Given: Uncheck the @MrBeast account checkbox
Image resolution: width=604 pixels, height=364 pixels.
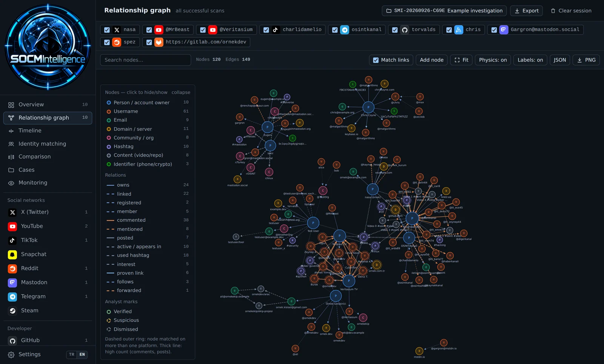Looking at the screenshot, I should point(149,30).
